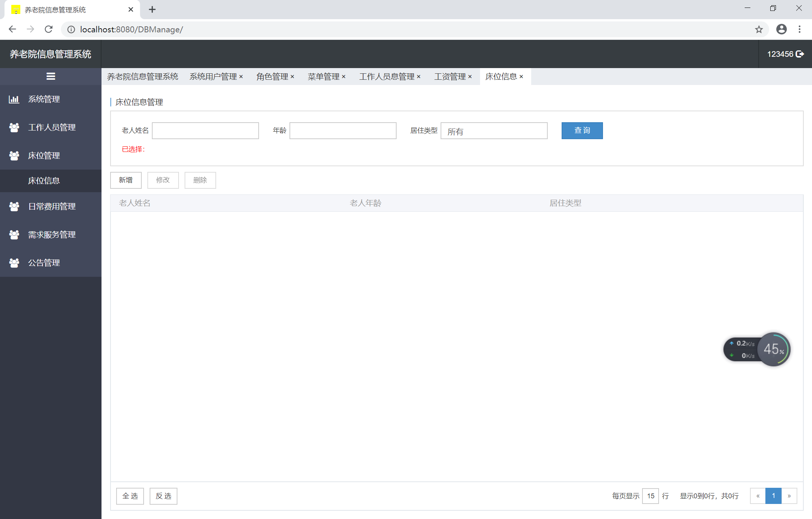Open the 居住类型 dropdown showing 所有

[x=494, y=131]
